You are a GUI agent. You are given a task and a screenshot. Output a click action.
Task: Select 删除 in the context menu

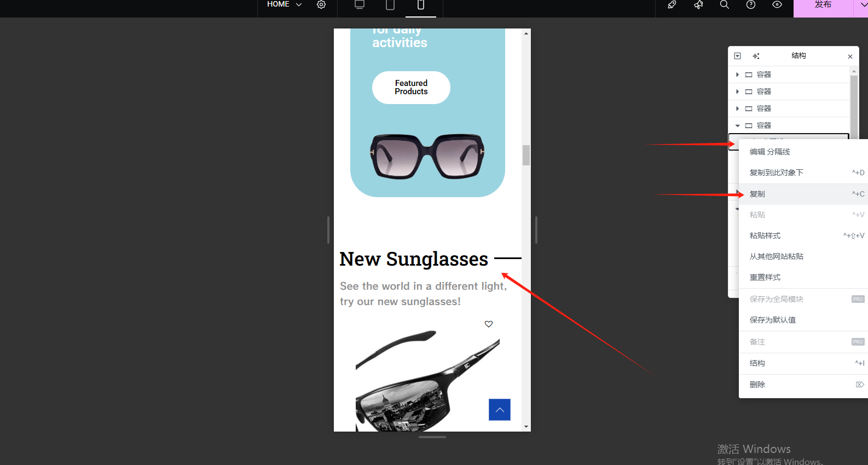tap(757, 384)
